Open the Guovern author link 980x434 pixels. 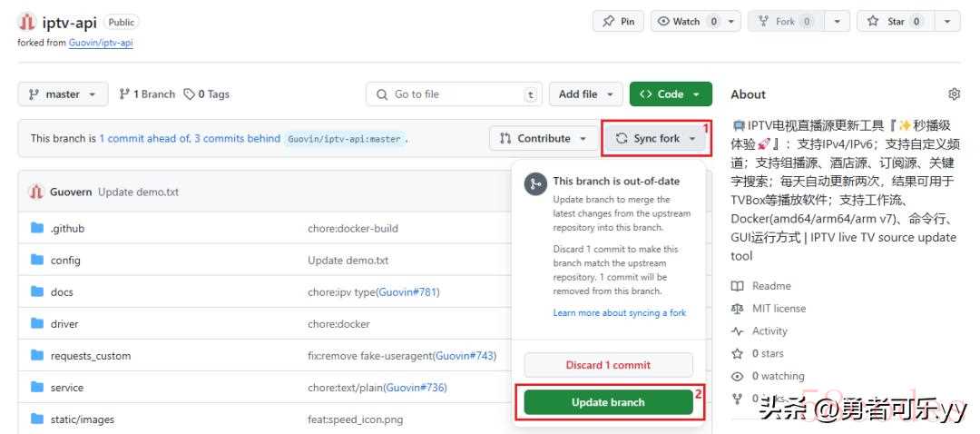tap(71, 192)
